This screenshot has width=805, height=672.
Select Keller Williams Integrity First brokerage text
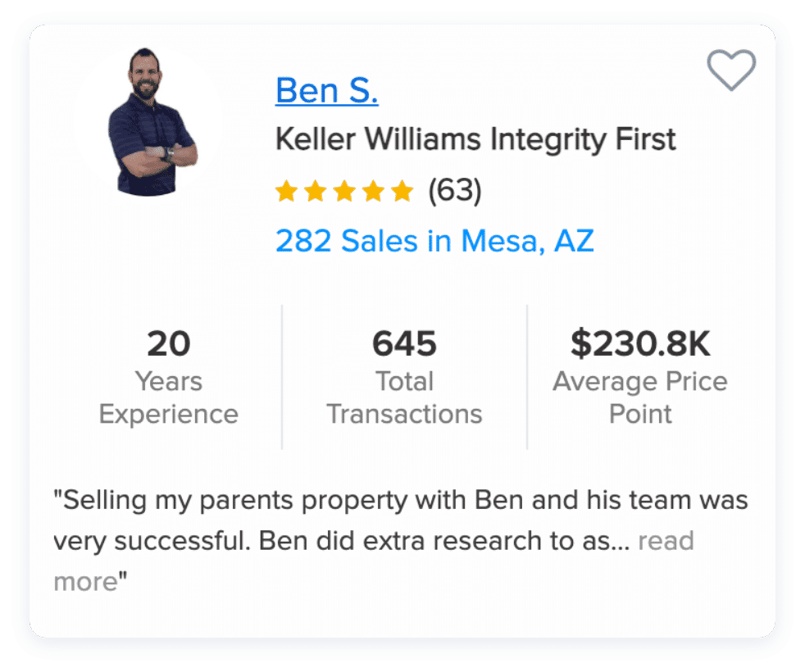475,139
